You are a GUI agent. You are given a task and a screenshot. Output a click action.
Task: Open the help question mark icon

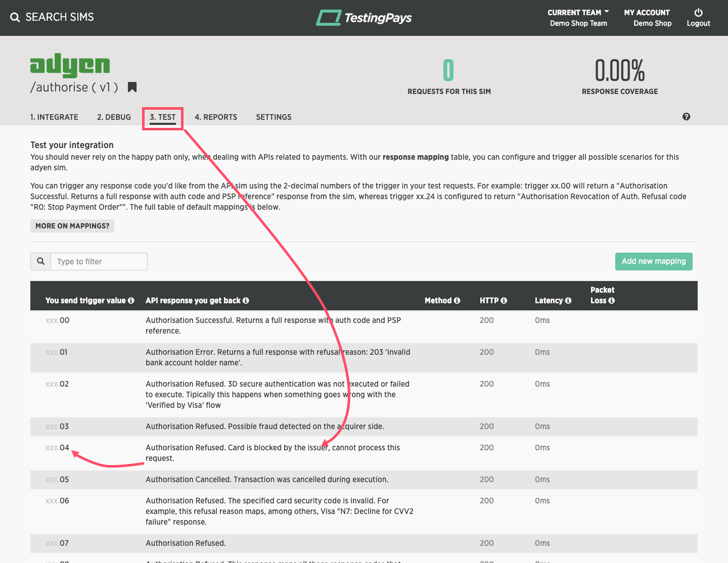[x=686, y=117]
